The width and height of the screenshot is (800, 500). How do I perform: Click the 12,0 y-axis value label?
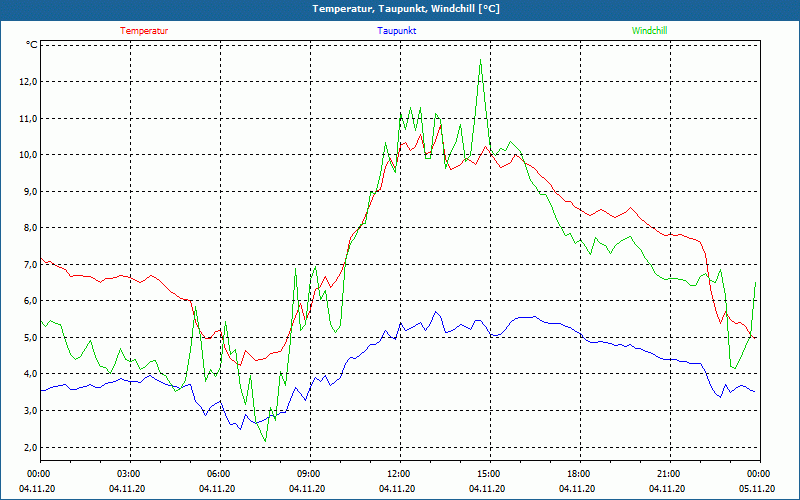(28, 82)
